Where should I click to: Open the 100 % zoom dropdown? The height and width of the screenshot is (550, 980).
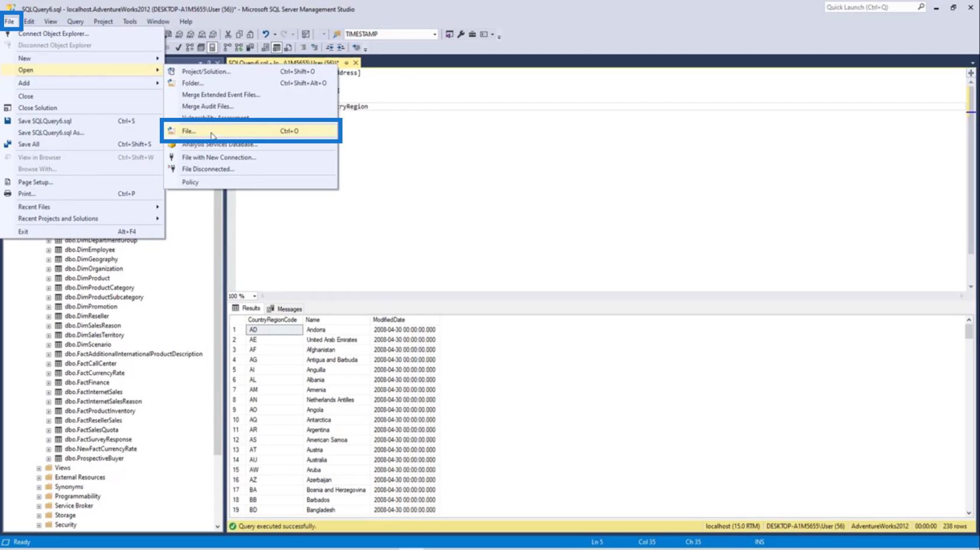[254, 296]
